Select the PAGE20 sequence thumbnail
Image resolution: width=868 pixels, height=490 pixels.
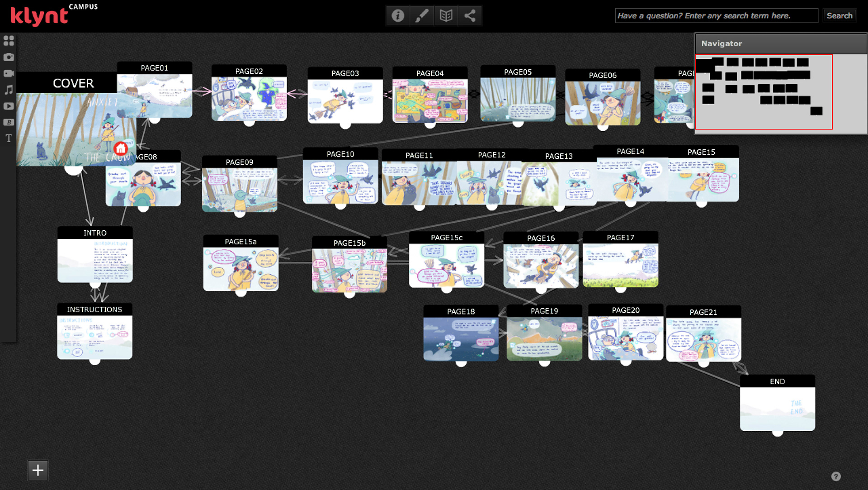coord(626,338)
